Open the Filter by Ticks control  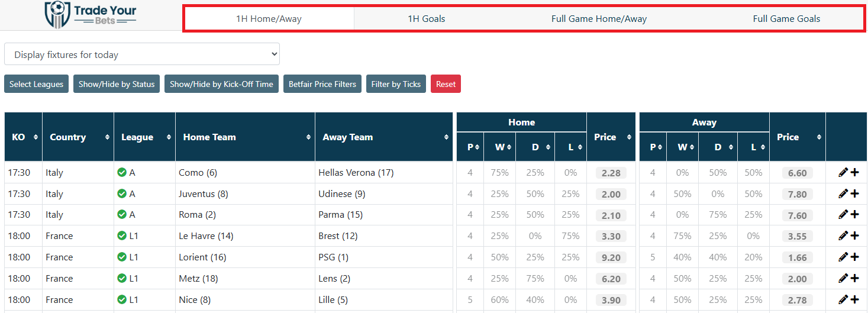[396, 84]
